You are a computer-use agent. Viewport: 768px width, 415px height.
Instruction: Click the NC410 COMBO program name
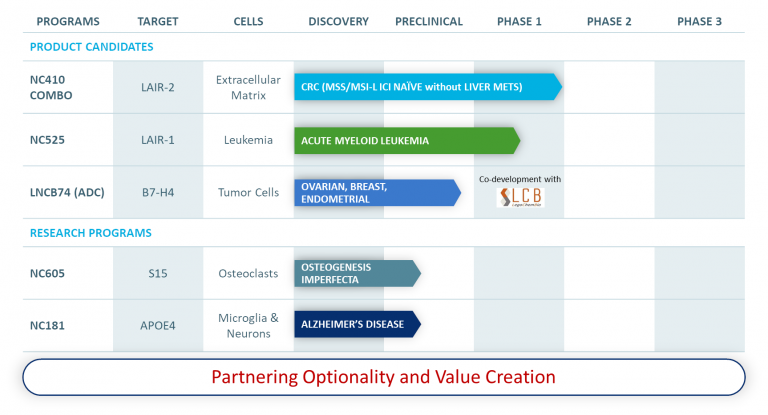pos(51,87)
